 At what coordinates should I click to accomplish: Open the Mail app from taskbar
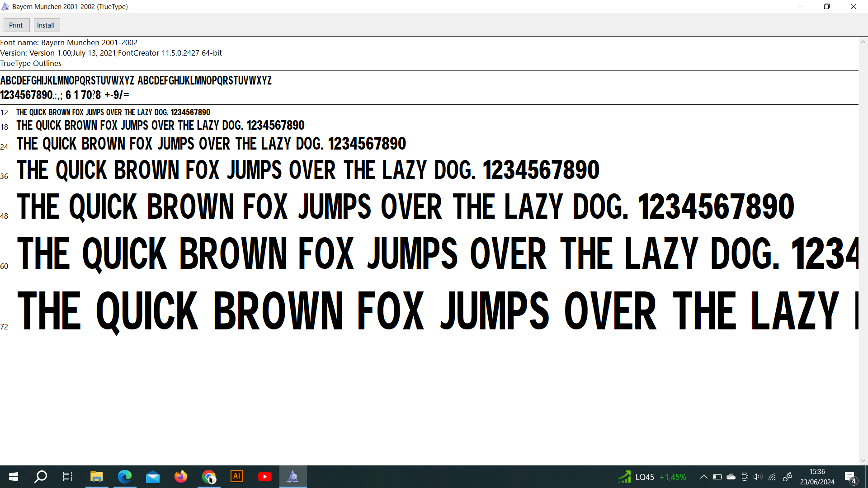(153, 477)
